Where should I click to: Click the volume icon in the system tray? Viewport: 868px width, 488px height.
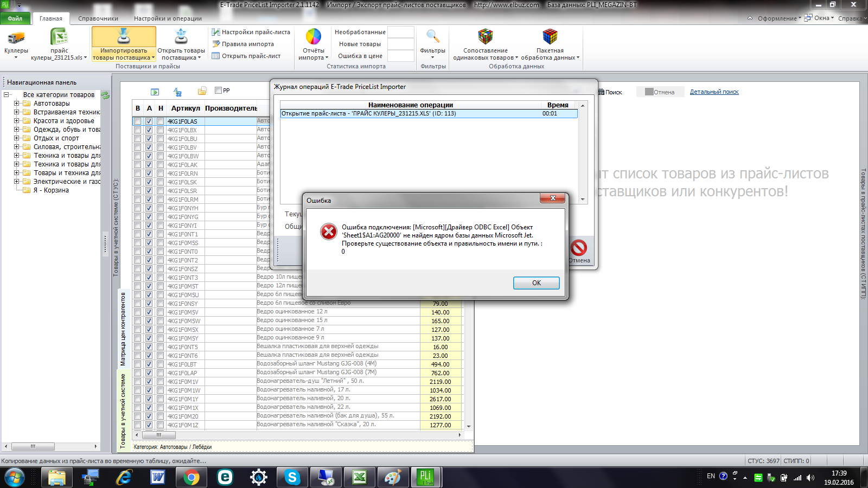pos(810,478)
